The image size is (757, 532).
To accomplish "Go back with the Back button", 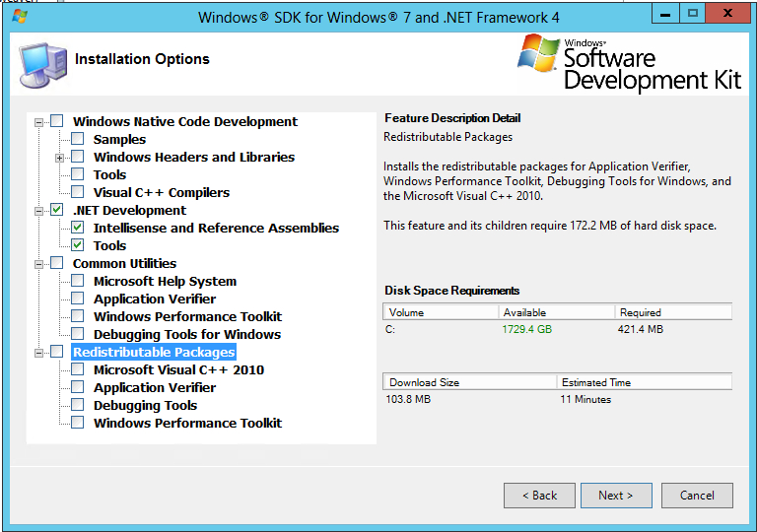I will tap(539, 496).
